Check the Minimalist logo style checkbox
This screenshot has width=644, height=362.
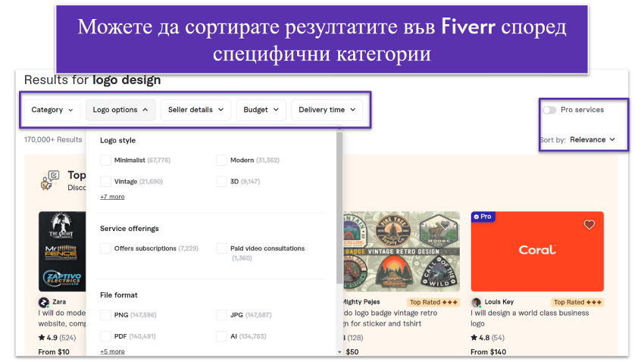click(105, 160)
